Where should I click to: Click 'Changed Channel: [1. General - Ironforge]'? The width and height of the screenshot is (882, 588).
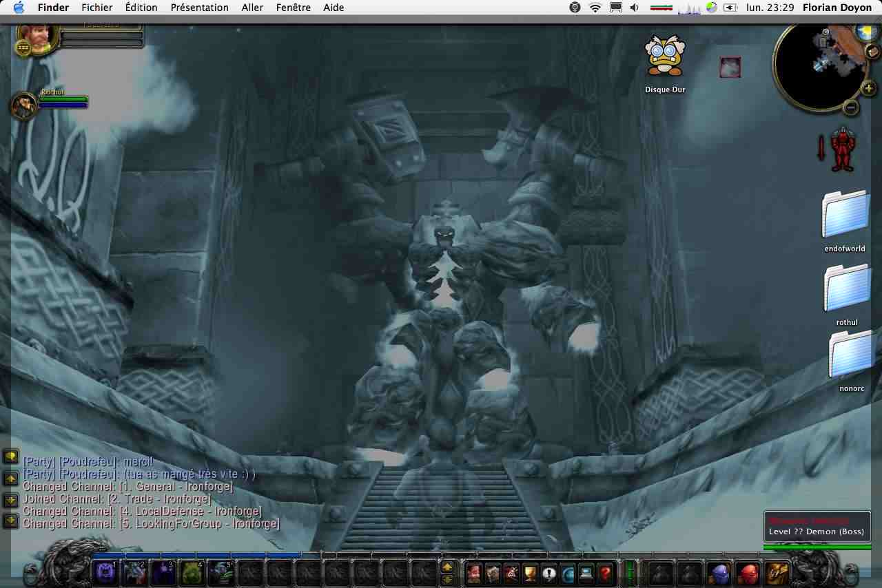[x=127, y=487]
